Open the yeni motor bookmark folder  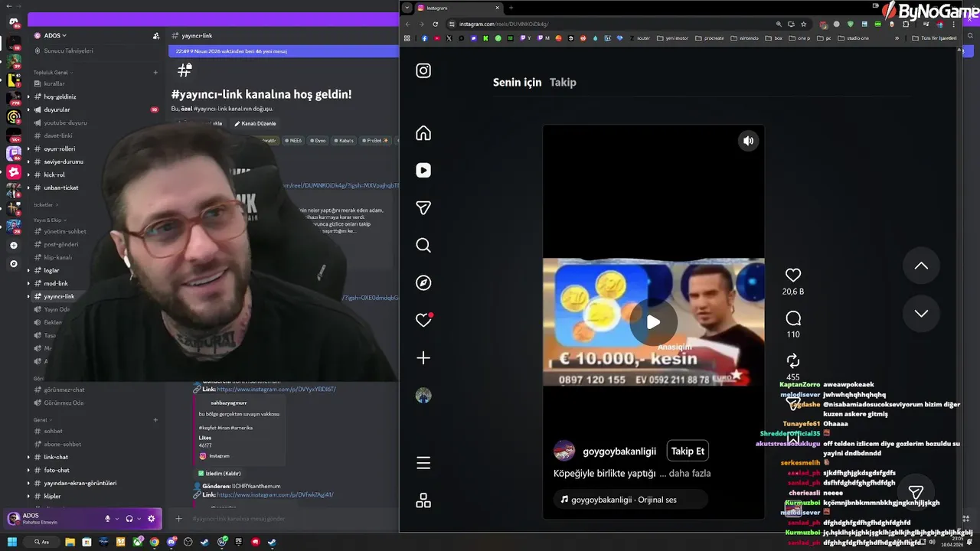point(674,38)
